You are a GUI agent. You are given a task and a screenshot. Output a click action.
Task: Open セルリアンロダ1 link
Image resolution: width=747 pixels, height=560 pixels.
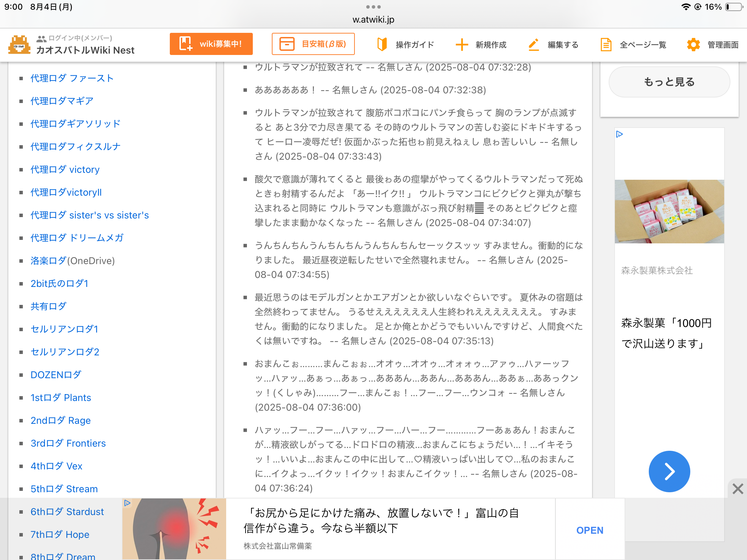coord(64,329)
